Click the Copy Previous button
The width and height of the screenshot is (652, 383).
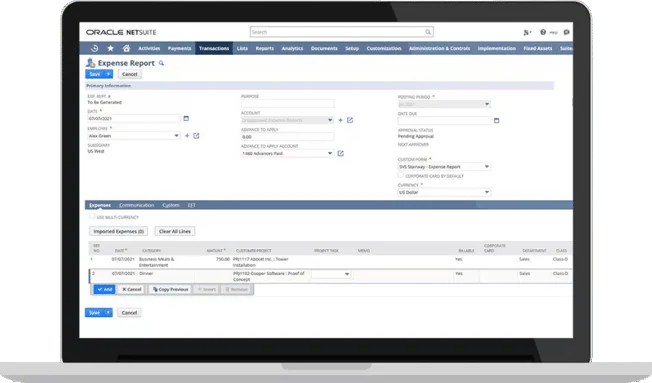[x=170, y=289]
